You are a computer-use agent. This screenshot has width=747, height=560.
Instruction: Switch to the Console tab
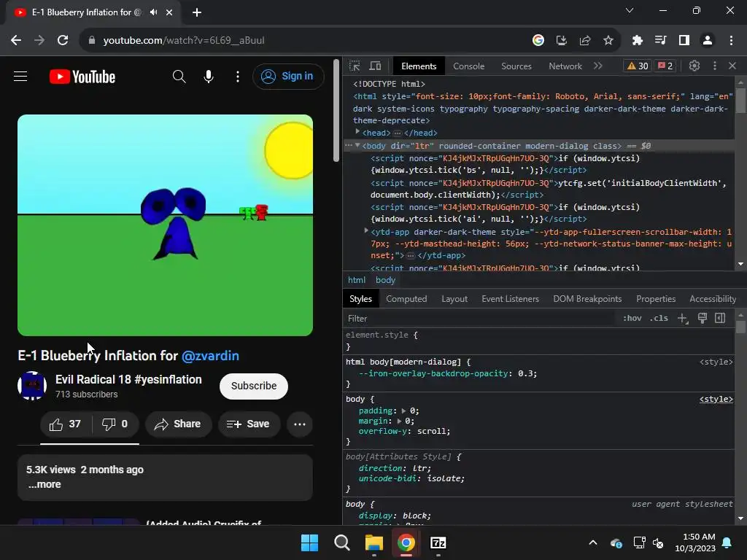469,66
